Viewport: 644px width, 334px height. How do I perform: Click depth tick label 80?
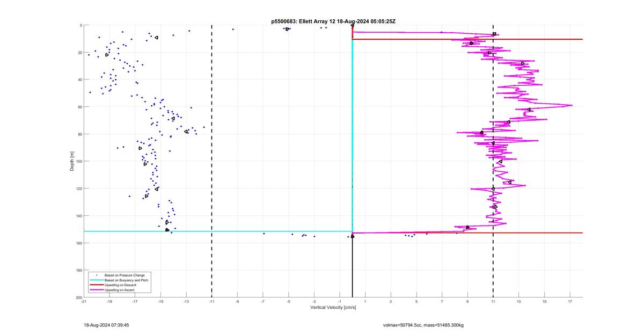pos(79,134)
